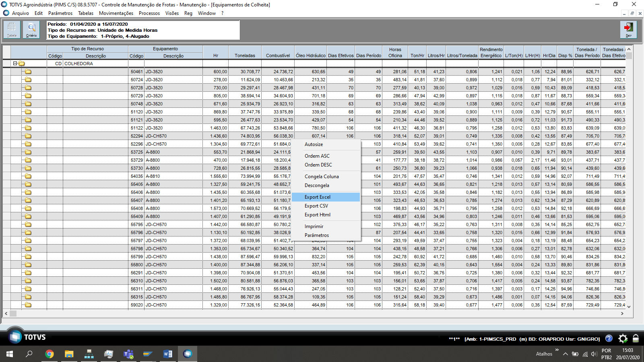
Task: Select the folder icon of equipment 55407
Action: 28,200
